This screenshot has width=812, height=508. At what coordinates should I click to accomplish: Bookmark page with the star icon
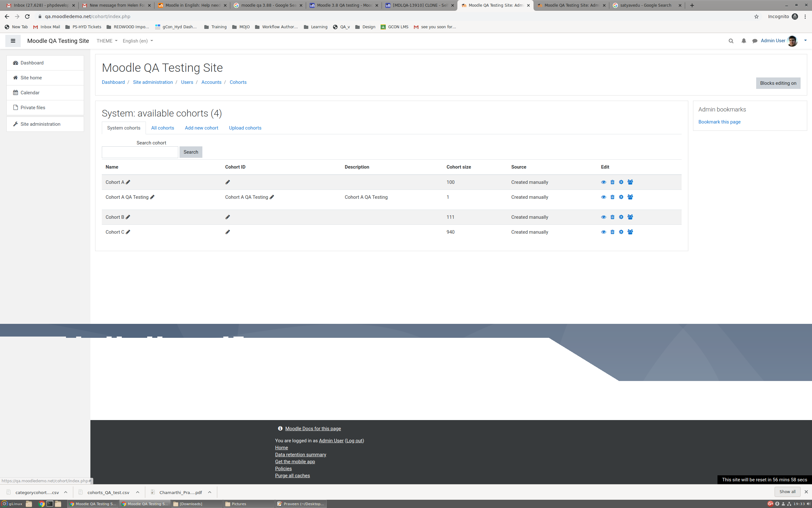click(x=756, y=17)
